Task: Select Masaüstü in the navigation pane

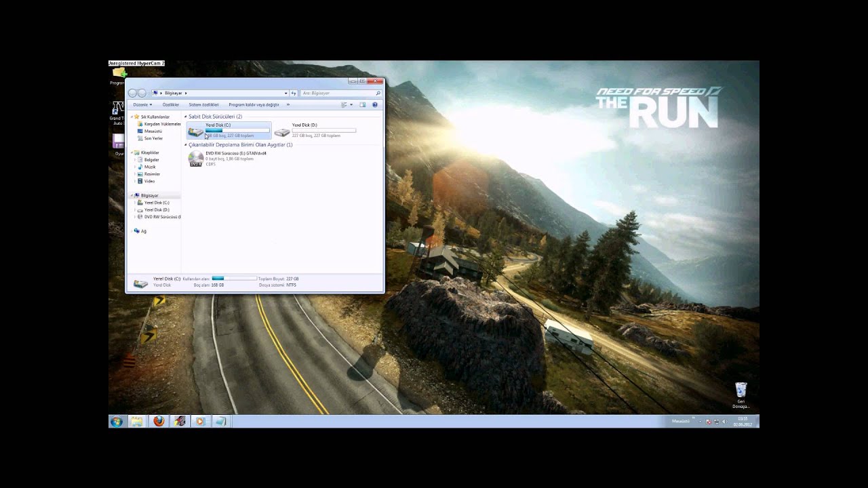Action: 153,131
